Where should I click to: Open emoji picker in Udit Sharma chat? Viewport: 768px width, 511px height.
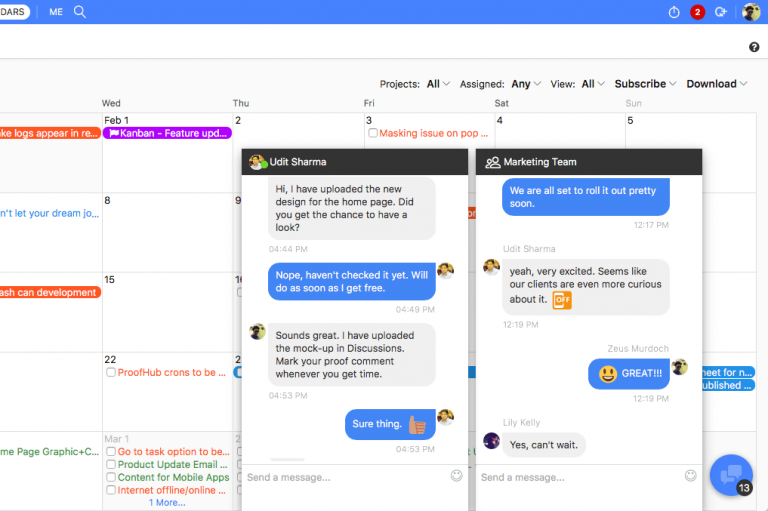click(x=457, y=476)
